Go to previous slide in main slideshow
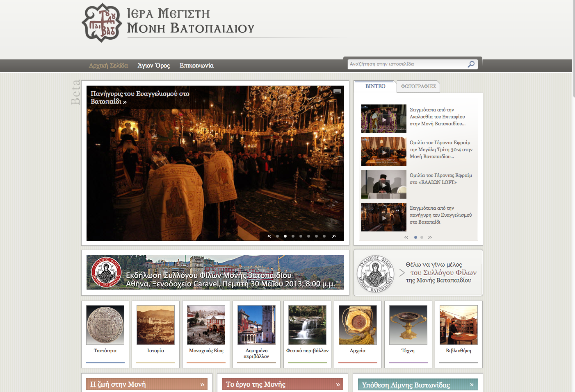575x392 pixels. click(x=269, y=236)
